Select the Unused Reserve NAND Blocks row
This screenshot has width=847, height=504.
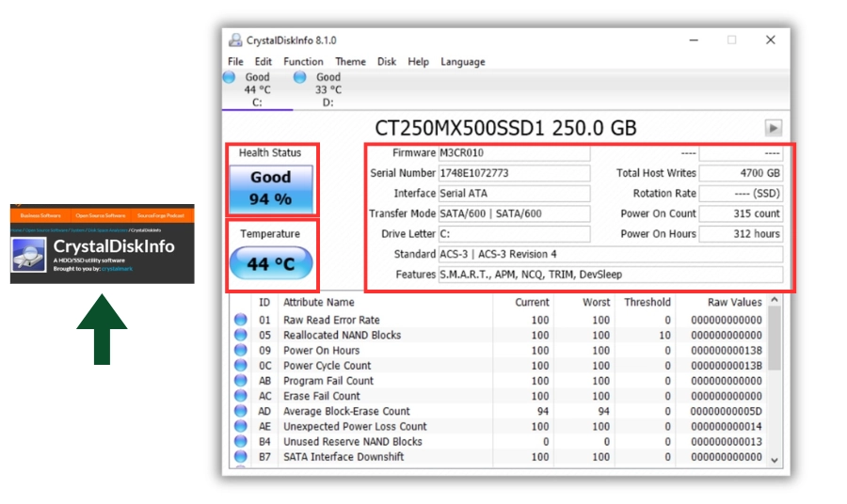[x=498, y=441]
